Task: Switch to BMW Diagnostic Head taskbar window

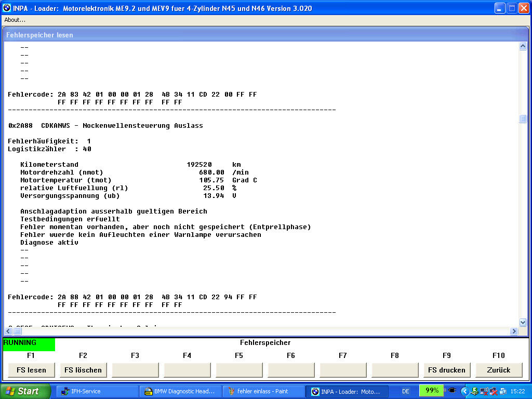Action: [x=180, y=391]
